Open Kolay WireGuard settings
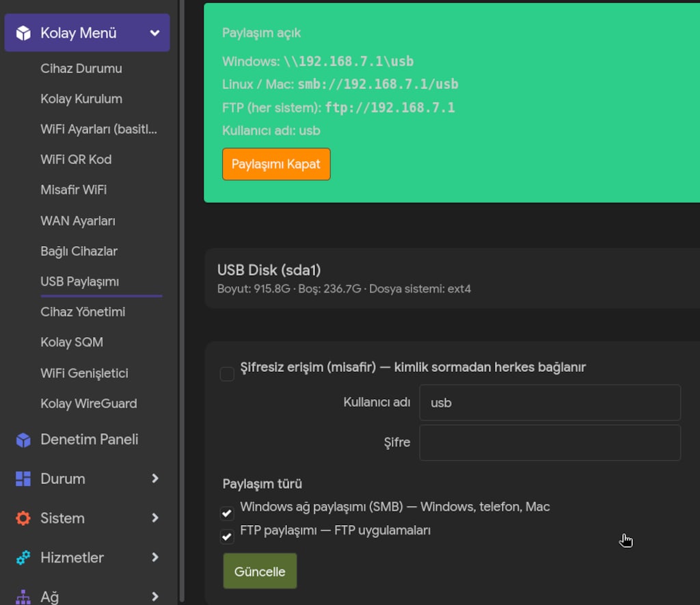 tap(89, 403)
